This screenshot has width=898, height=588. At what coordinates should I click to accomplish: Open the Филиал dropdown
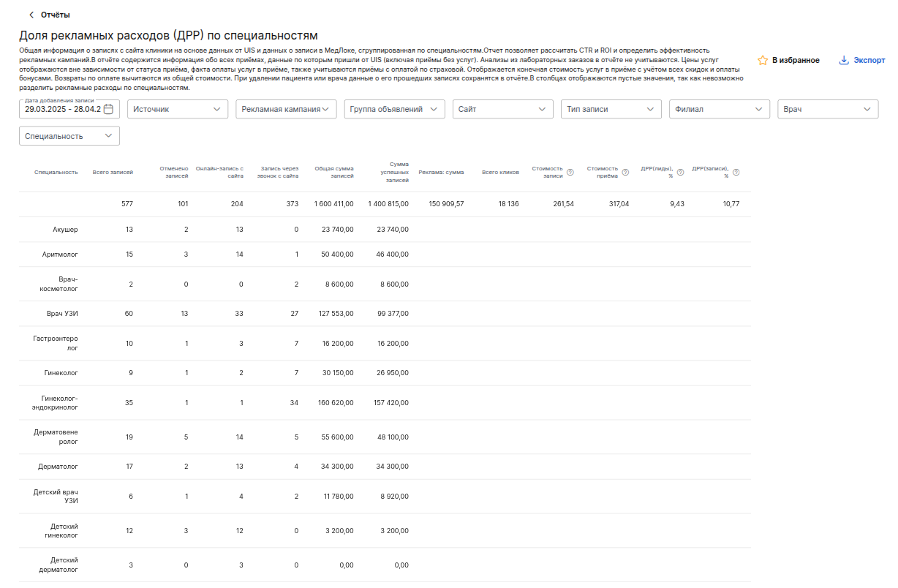[x=720, y=109]
